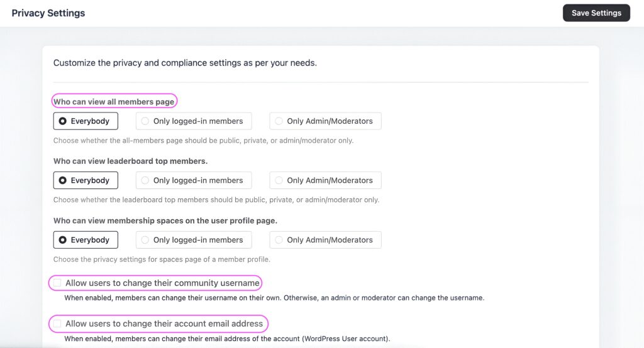This screenshot has width=644, height=348.
Task: Restrict leaderboard to Only Admin/Moderators
Action: click(325, 180)
